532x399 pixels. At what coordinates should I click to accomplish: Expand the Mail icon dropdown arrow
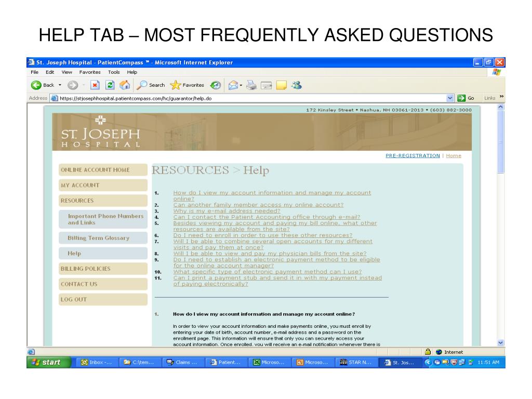coord(241,85)
